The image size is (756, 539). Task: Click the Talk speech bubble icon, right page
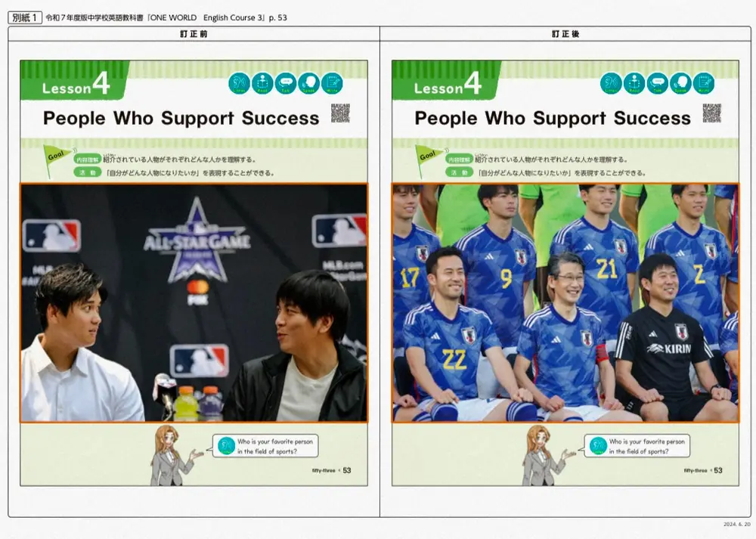[x=658, y=83]
